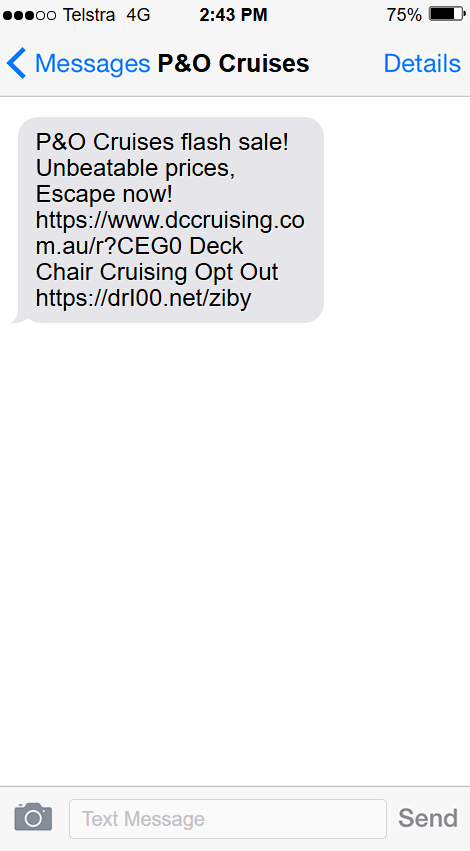Tap the 'Unbeatable prices' line in message

135,168
